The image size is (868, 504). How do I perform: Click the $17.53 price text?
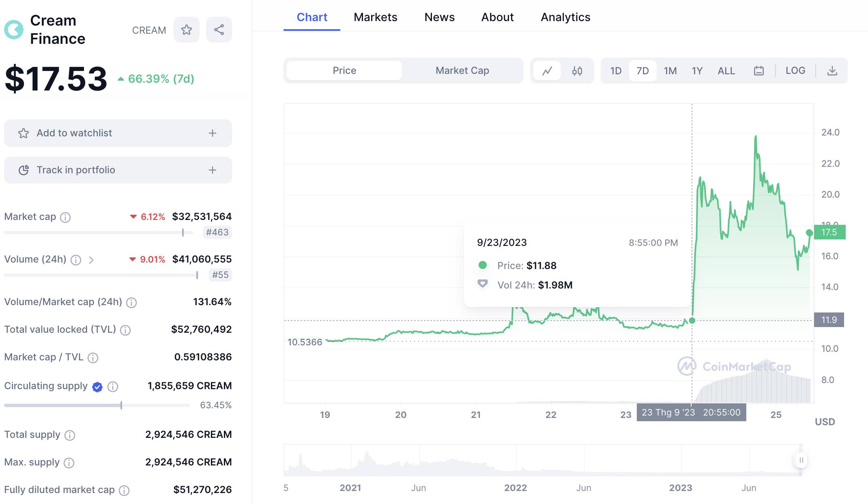tap(56, 78)
